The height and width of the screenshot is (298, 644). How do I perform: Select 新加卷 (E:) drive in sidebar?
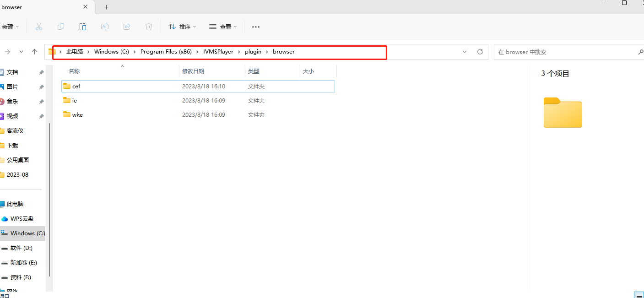pos(24,263)
